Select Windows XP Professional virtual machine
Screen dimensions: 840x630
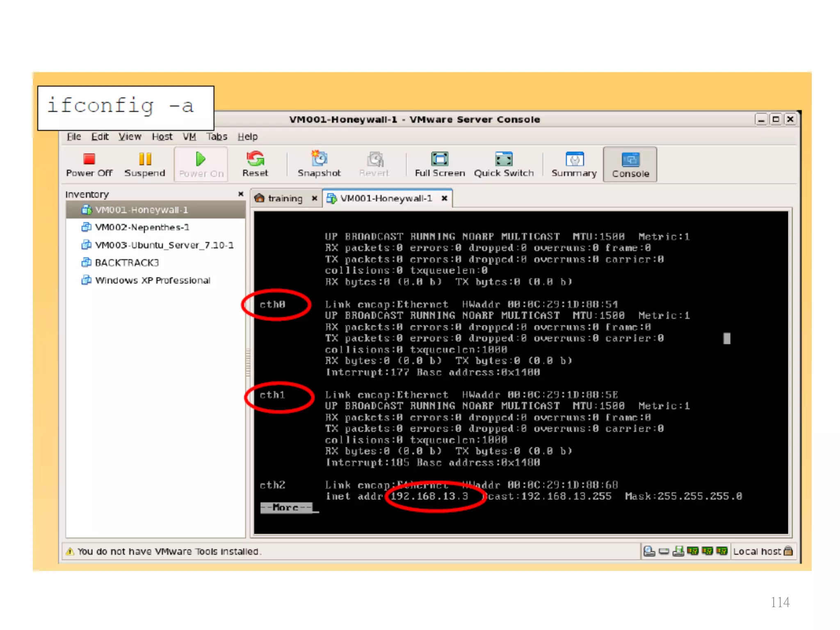tap(152, 281)
